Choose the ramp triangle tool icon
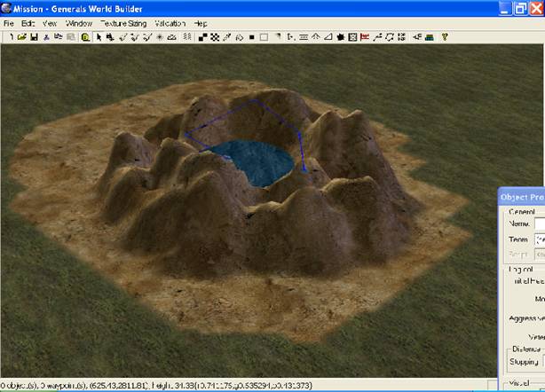The height and width of the screenshot is (392, 545). pyautogui.click(x=328, y=36)
